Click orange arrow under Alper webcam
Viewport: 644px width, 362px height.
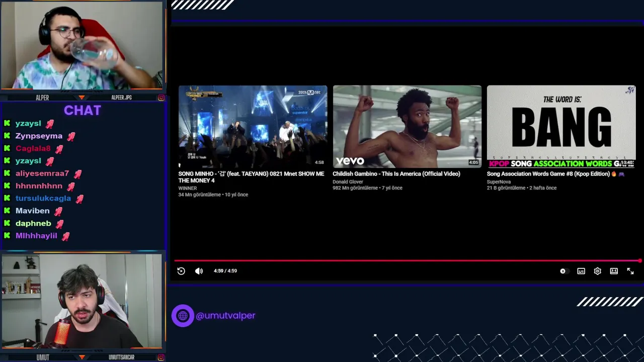tap(82, 98)
